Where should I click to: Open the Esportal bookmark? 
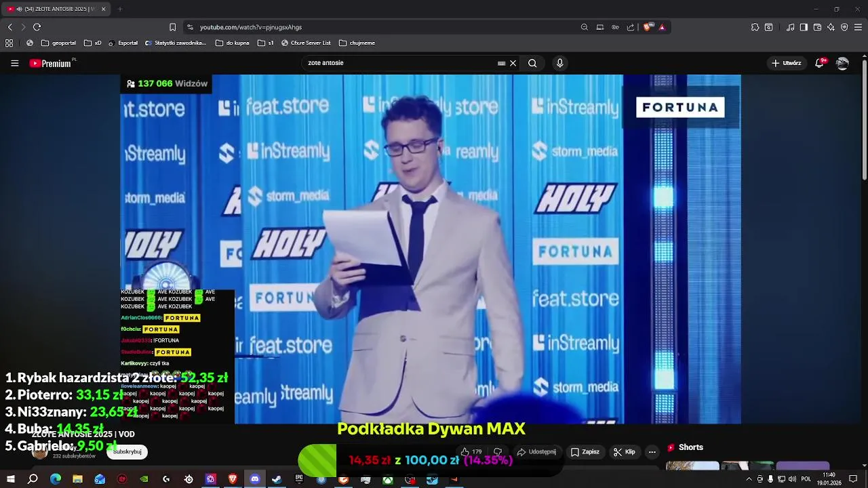123,43
